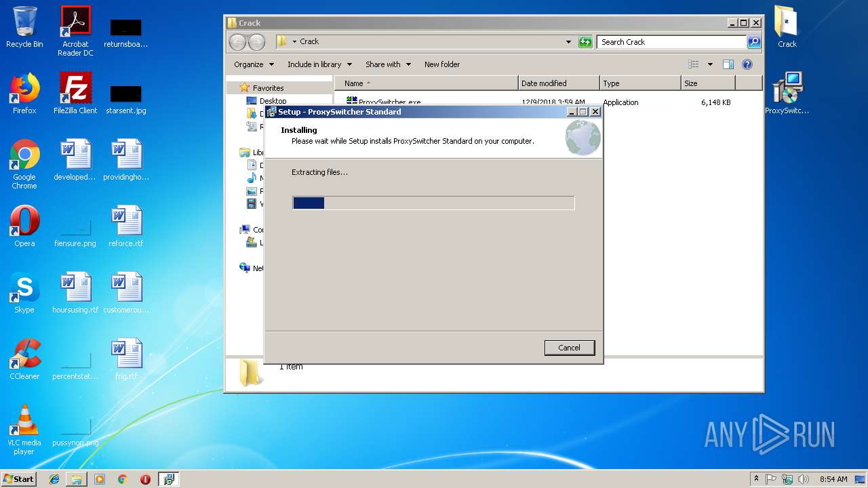Select Favorites in navigation pane
The width and height of the screenshot is (868, 488).
[268, 88]
